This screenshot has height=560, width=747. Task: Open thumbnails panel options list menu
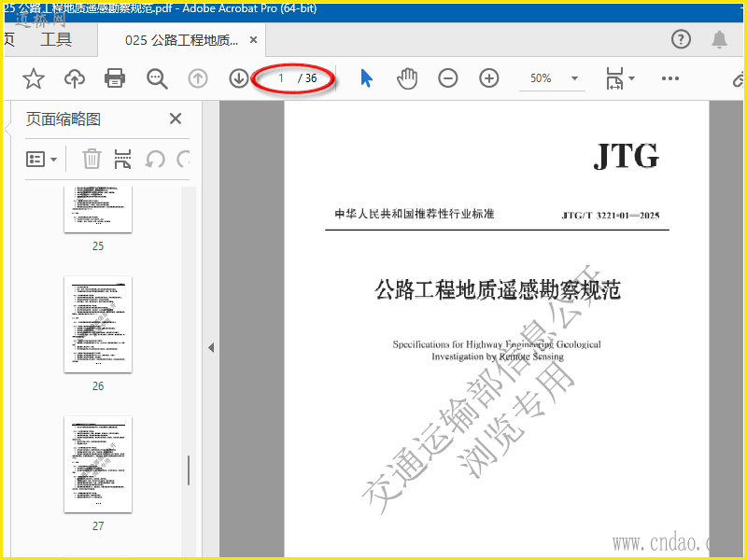click(x=41, y=159)
